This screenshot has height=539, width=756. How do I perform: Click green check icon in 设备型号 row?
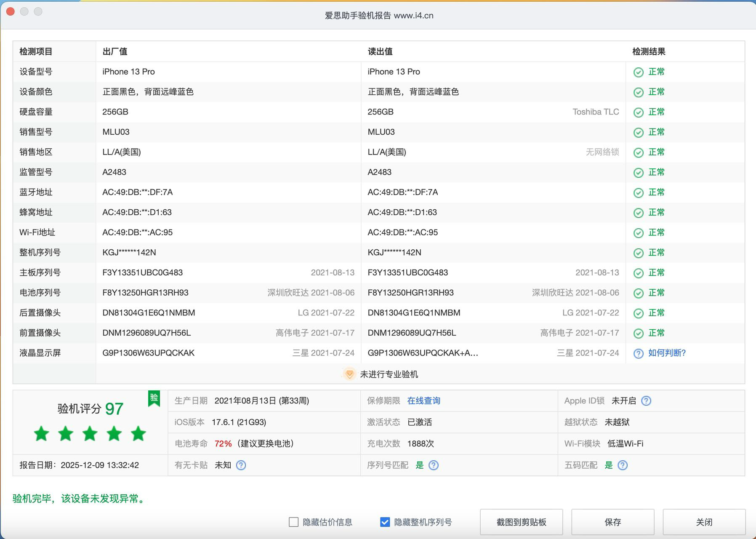pyautogui.click(x=638, y=72)
